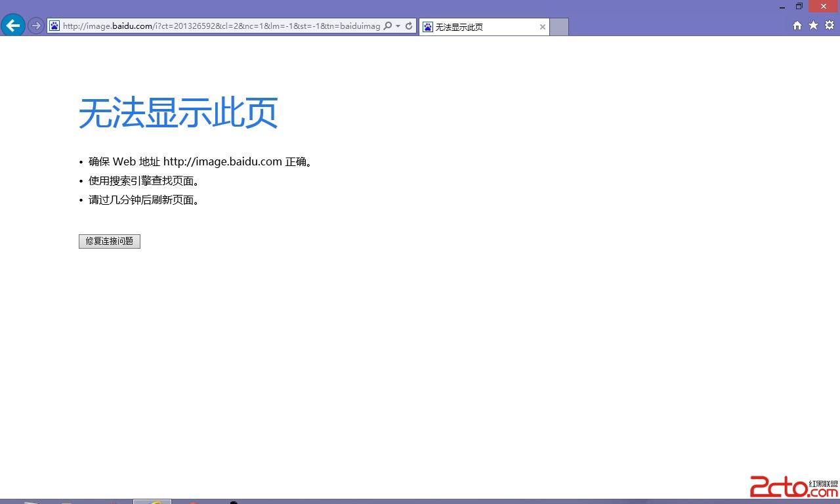Click the 2cto.com logo watermark
Viewport: 840px width, 504px height.
(x=793, y=487)
